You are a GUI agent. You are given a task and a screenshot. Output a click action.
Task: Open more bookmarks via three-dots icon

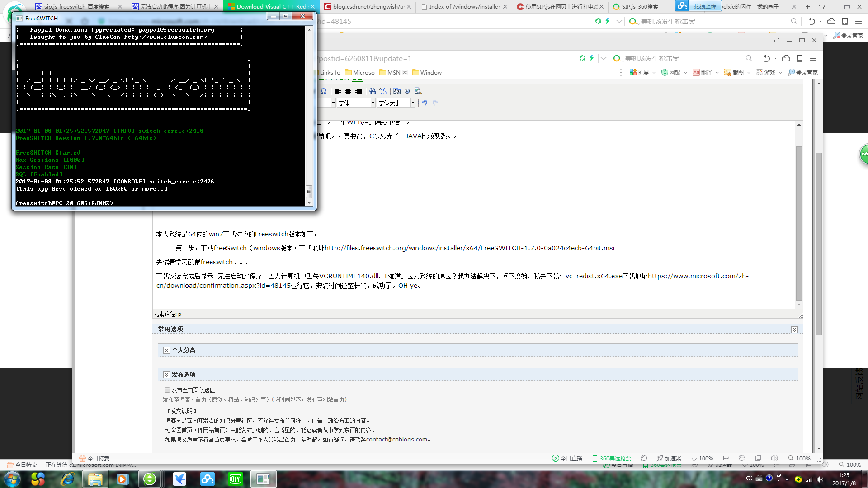click(621, 72)
